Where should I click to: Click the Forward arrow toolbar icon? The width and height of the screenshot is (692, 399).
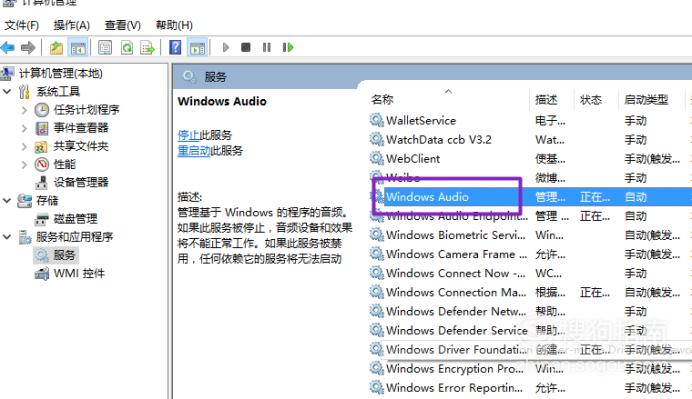click(28, 47)
